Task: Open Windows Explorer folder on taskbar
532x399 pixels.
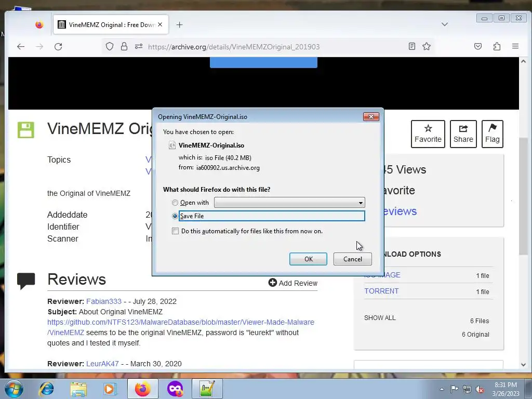Action: click(x=78, y=389)
